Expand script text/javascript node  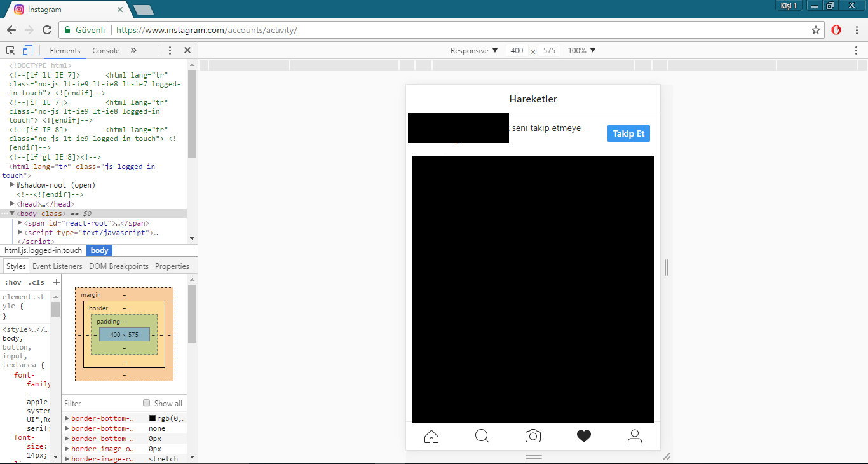(x=20, y=233)
